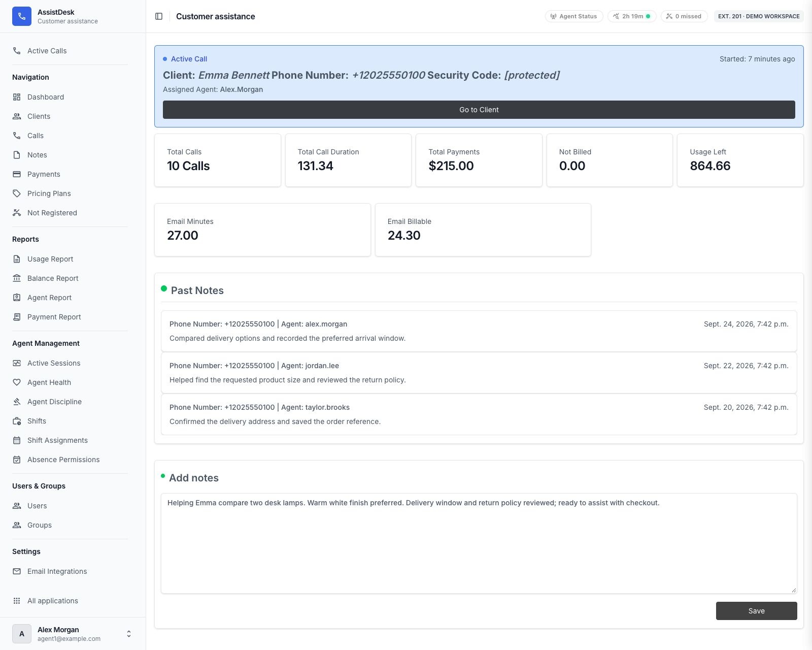This screenshot has width=812, height=650.
Task: Click the Agent Health heart icon
Action: (17, 382)
